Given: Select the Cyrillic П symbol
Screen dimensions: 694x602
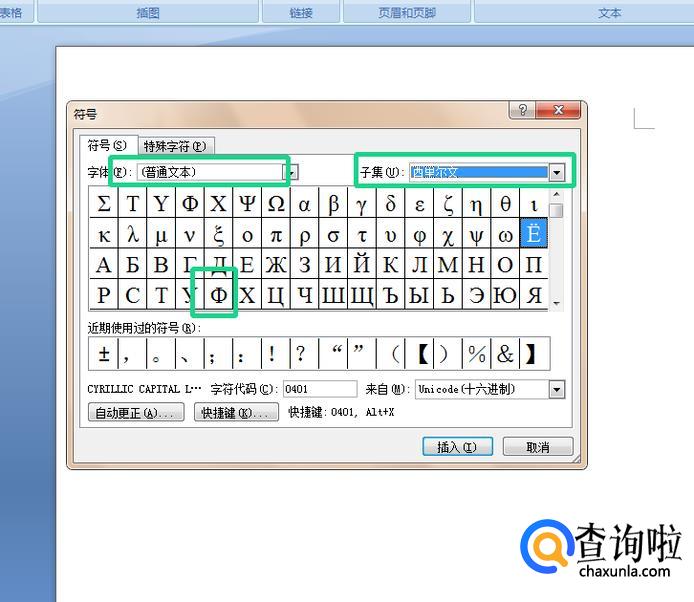Looking at the screenshot, I should [x=534, y=264].
